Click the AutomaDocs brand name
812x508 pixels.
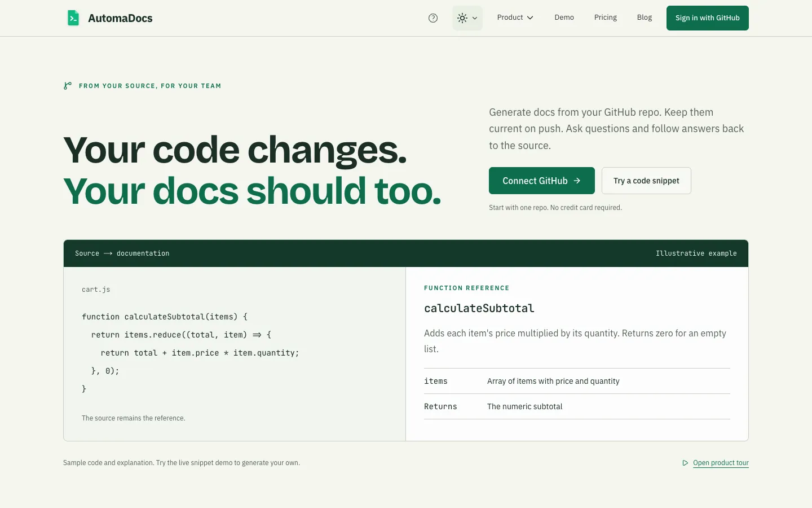(120, 18)
